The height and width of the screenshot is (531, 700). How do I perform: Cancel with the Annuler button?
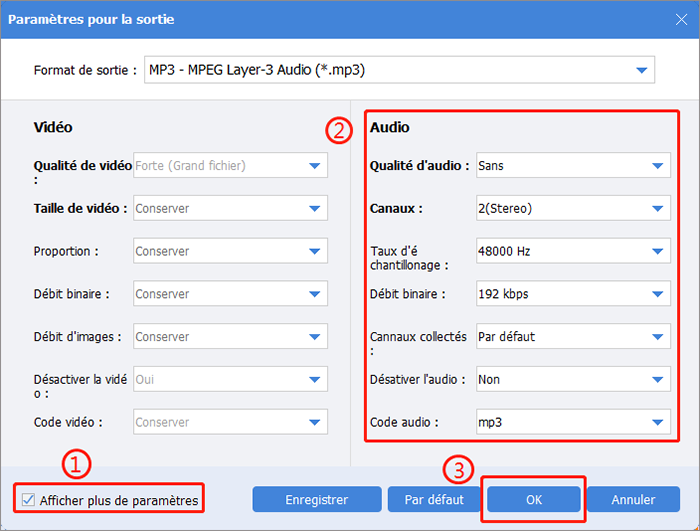coord(633,499)
